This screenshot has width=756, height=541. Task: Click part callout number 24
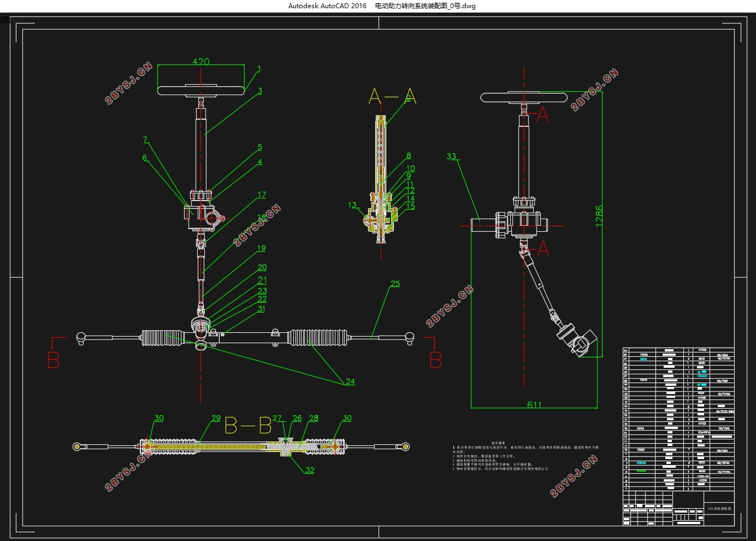pos(350,381)
